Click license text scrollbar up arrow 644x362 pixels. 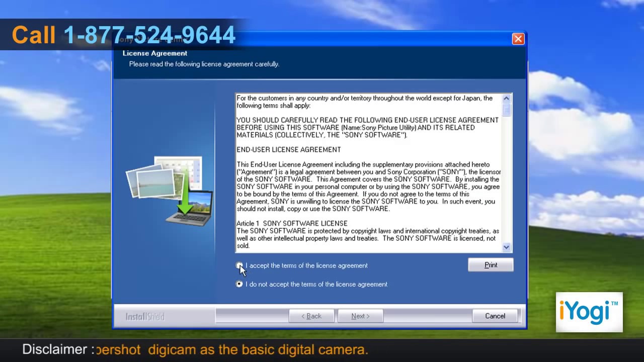pyautogui.click(x=507, y=99)
